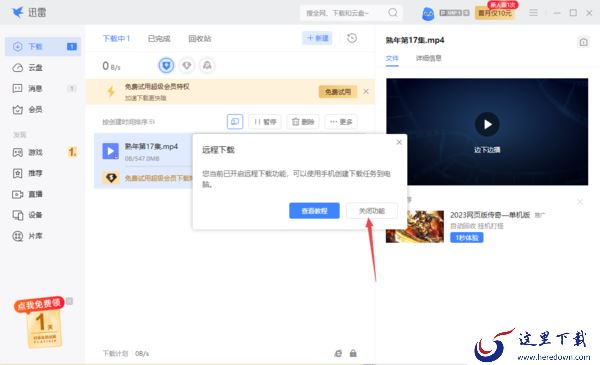
Task: Click the 熟年第17集.mp4 title in the details panel
Action: pos(415,40)
